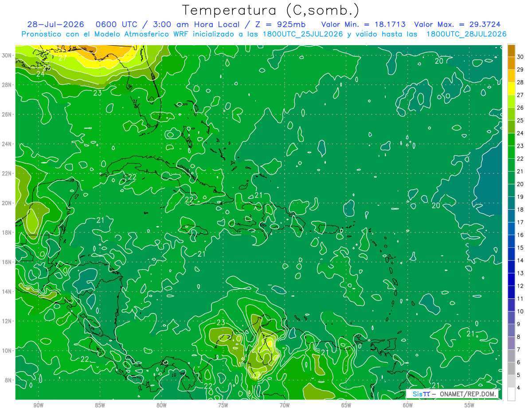The height and width of the screenshot is (411, 532).
Task: Click the legend value "25"
Action: click(520, 121)
